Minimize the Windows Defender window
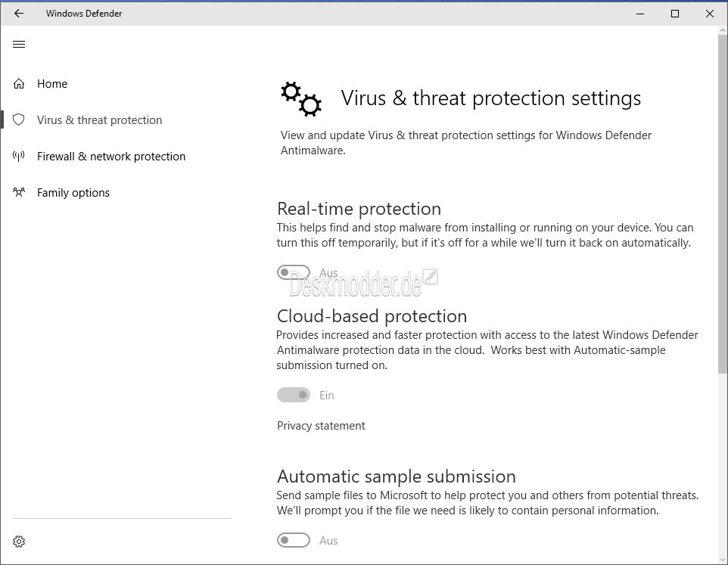Viewport: 728px width, 565px height. [x=640, y=14]
